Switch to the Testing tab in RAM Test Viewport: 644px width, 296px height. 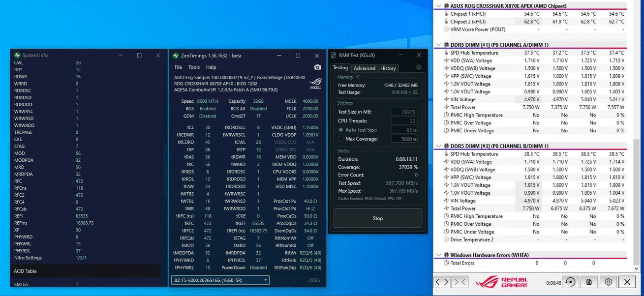[x=340, y=68]
